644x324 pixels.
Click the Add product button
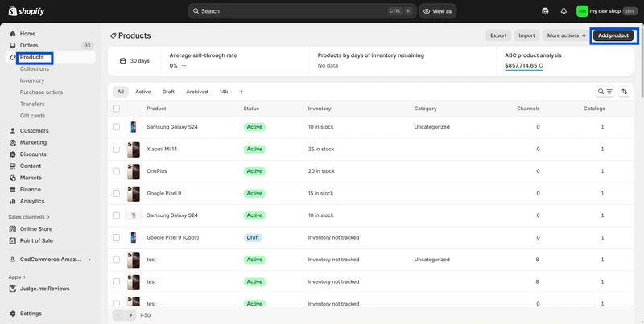613,35
